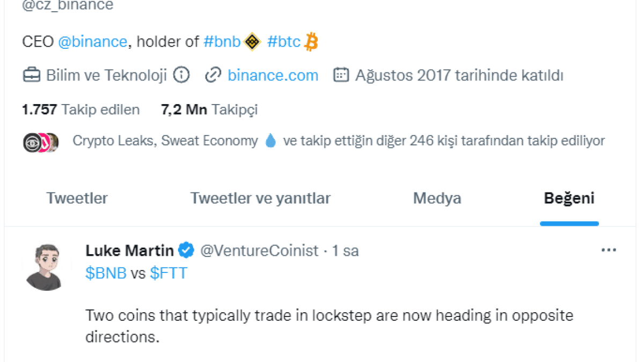Click the info icon beside Bilim ve Teknoloji
This screenshot has width=644, height=362.
click(182, 75)
